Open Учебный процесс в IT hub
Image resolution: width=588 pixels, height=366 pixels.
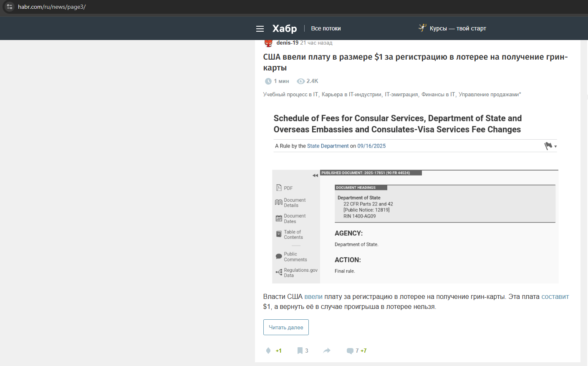290,95
